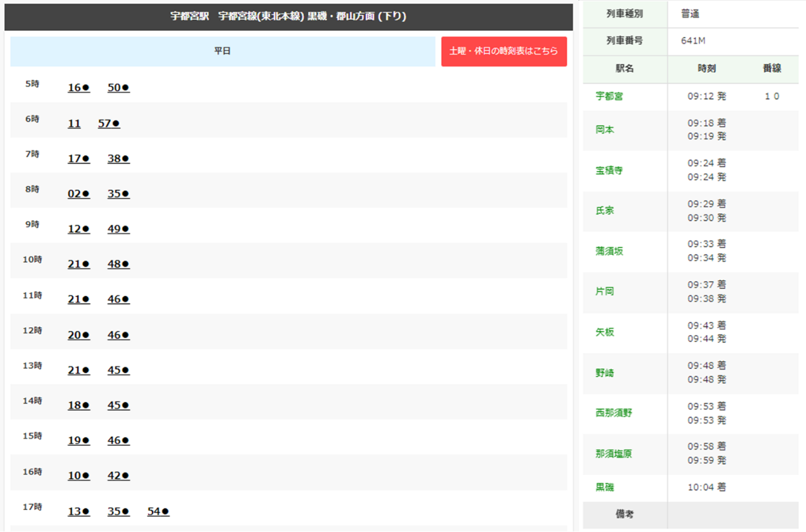Open the 17時 54 departure link
Screen dimensions: 806x532
click(158, 511)
